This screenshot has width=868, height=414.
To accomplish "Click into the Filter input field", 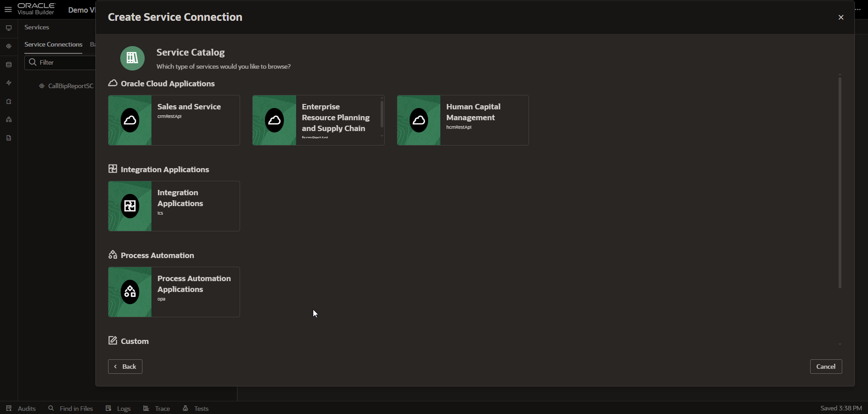I will pos(61,62).
